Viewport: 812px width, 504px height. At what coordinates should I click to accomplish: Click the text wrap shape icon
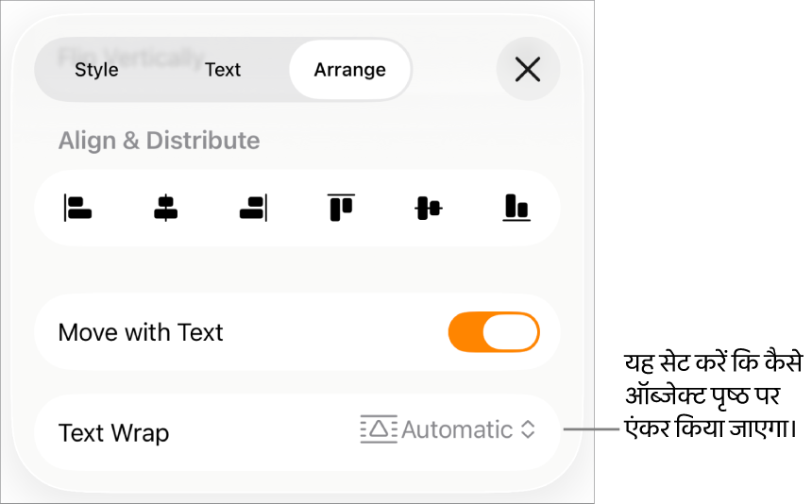379,429
